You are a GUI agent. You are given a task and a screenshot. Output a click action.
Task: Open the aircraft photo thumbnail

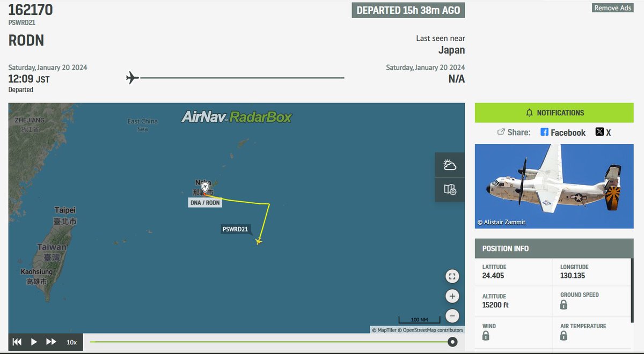click(x=555, y=186)
